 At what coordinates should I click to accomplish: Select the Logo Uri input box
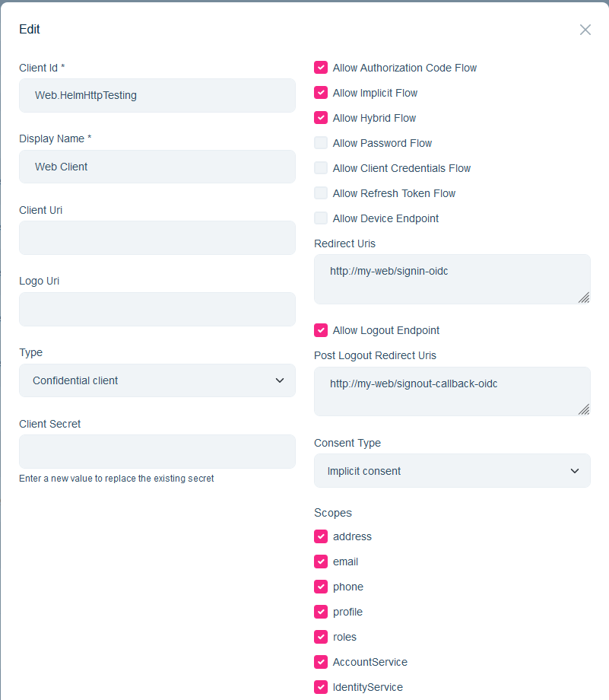tap(157, 310)
